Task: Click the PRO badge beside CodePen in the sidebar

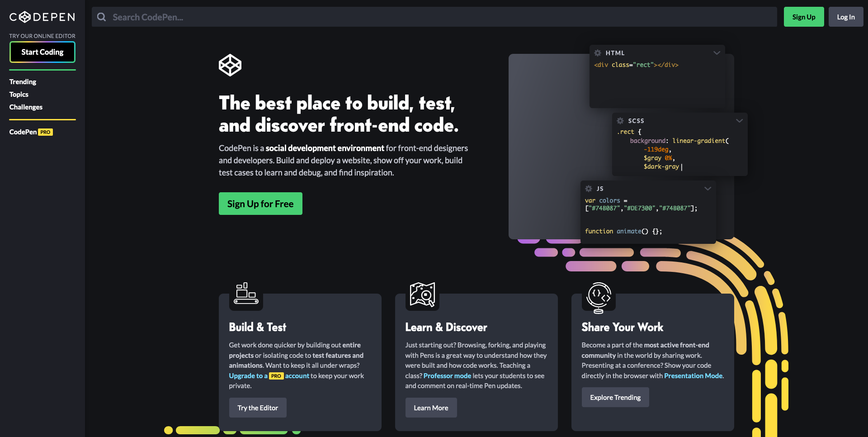Action: (45, 132)
